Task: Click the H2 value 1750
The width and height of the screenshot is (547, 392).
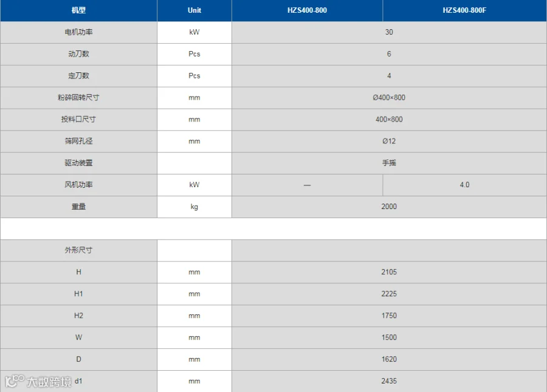Action: click(x=389, y=315)
